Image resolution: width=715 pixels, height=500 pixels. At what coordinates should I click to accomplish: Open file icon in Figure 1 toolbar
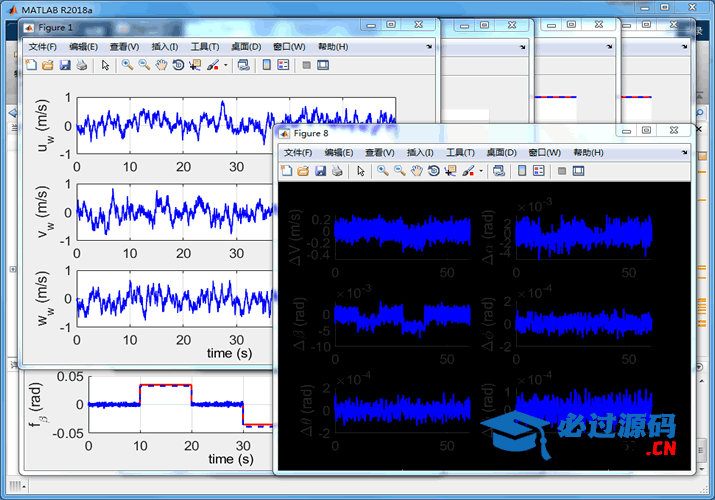(47, 65)
